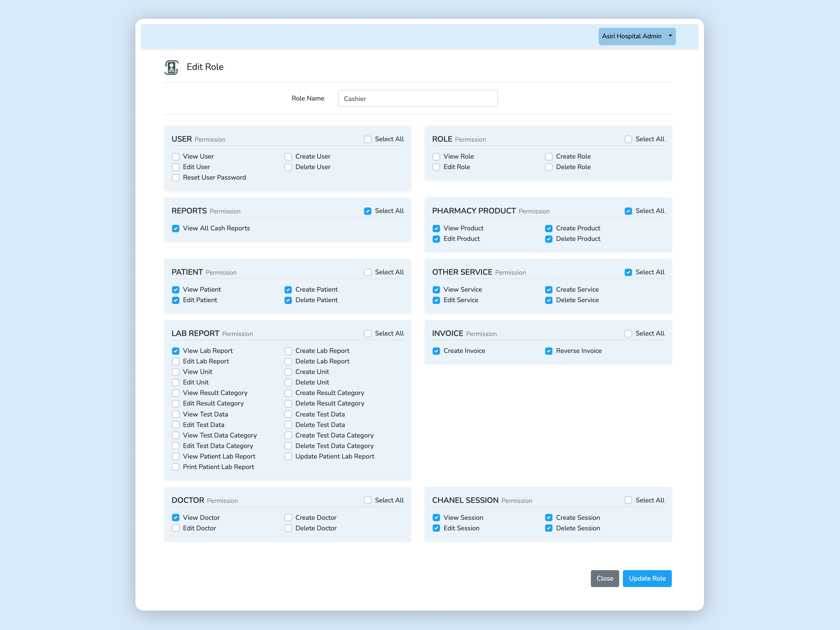Click the Update Role button
This screenshot has width=840, height=630.
(x=647, y=578)
